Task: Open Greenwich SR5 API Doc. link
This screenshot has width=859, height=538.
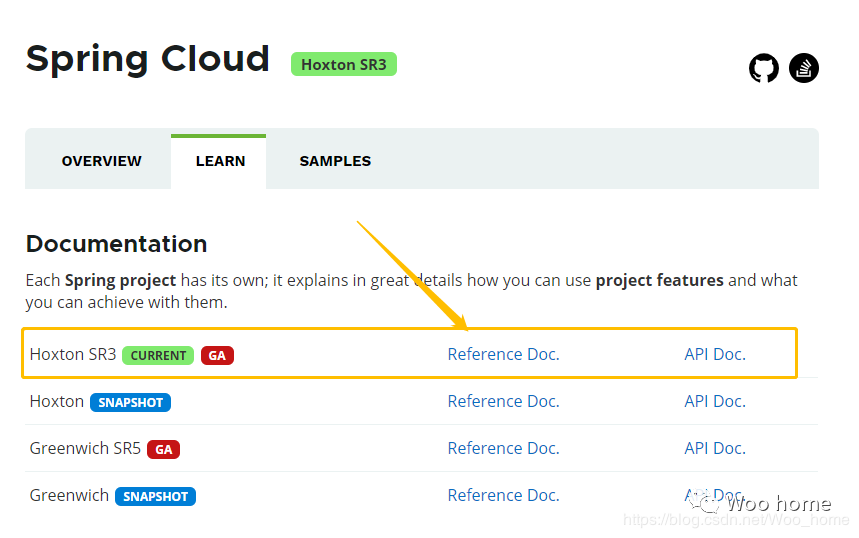Action: [715, 448]
